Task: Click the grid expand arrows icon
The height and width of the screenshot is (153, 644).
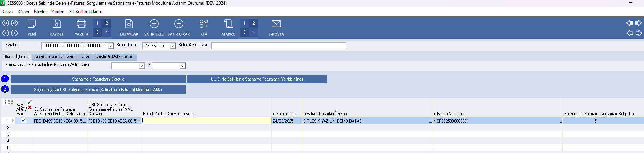Action: 11,102
